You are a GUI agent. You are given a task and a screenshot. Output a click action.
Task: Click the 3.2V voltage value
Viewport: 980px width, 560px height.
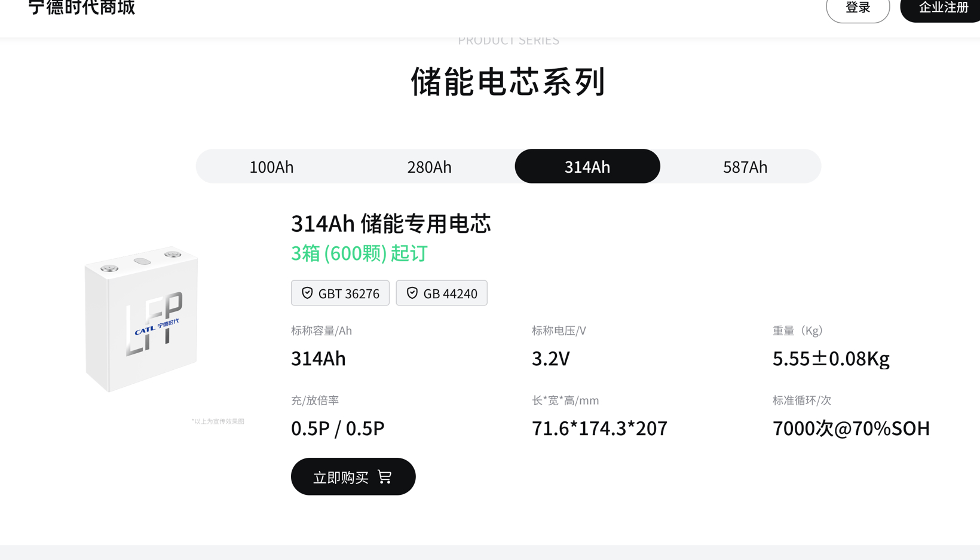pos(551,359)
